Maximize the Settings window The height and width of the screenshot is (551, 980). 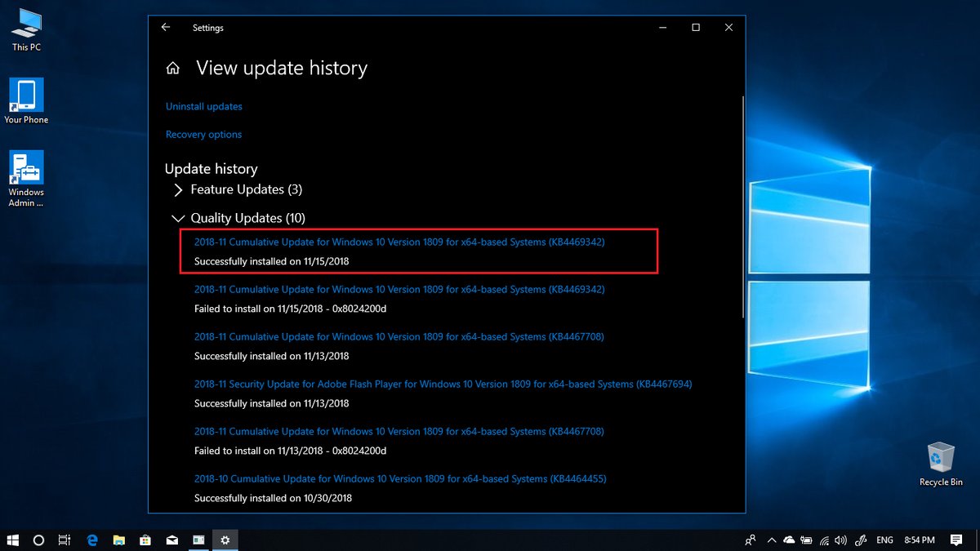(x=696, y=28)
